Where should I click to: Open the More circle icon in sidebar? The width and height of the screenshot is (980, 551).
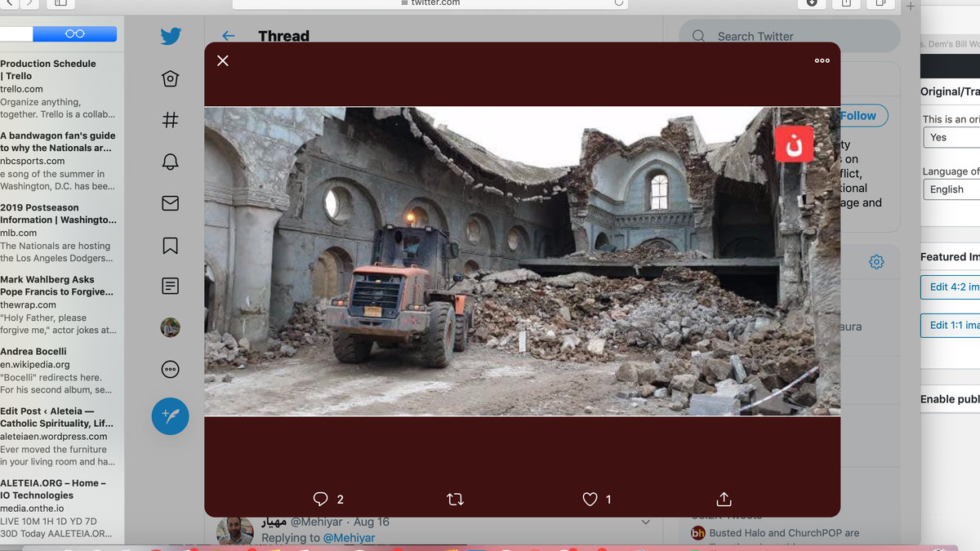tap(170, 369)
